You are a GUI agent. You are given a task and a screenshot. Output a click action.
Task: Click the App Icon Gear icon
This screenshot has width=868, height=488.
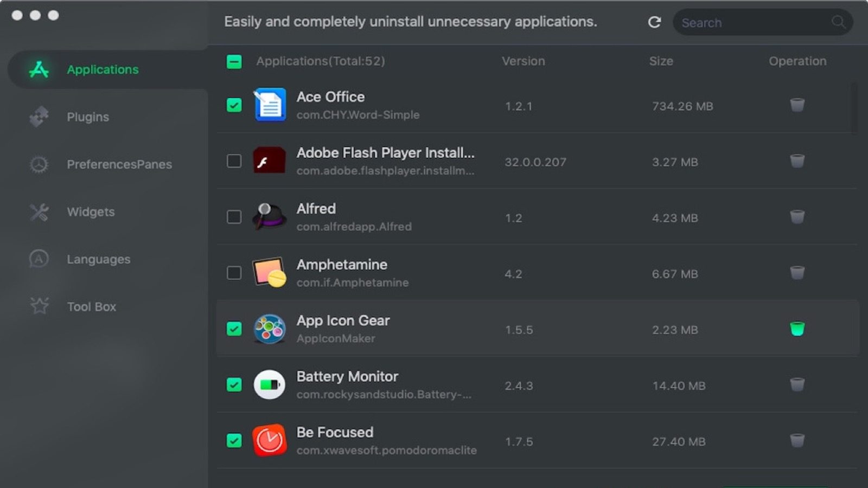click(x=270, y=329)
